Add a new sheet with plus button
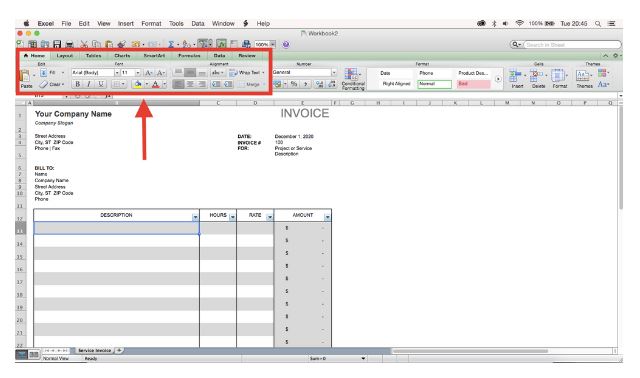640x378 pixels. click(x=119, y=350)
